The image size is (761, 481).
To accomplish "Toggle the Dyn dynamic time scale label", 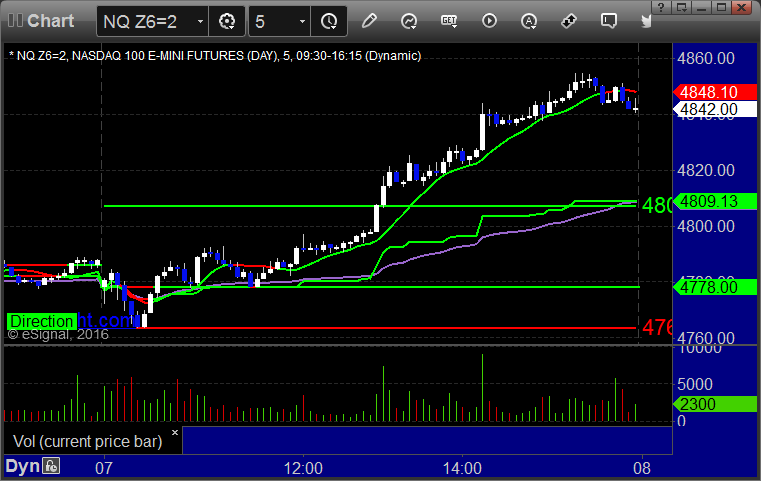I will pyautogui.click(x=22, y=466).
